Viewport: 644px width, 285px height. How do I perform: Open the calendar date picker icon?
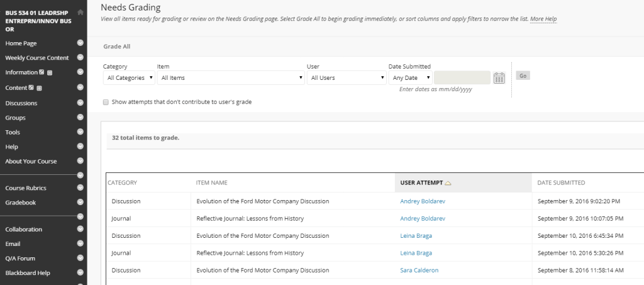pos(499,78)
